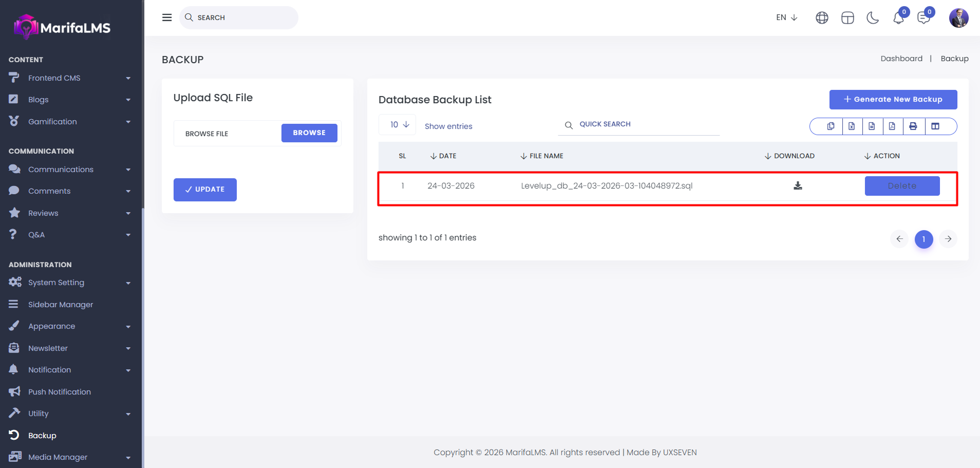Viewport: 980px width, 468px height.
Task: Open the EN language dropdown
Action: (x=786, y=17)
